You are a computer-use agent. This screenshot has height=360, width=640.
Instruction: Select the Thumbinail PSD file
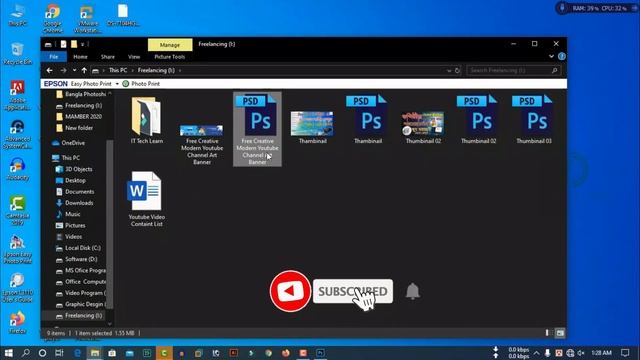pyautogui.click(x=368, y=120)
